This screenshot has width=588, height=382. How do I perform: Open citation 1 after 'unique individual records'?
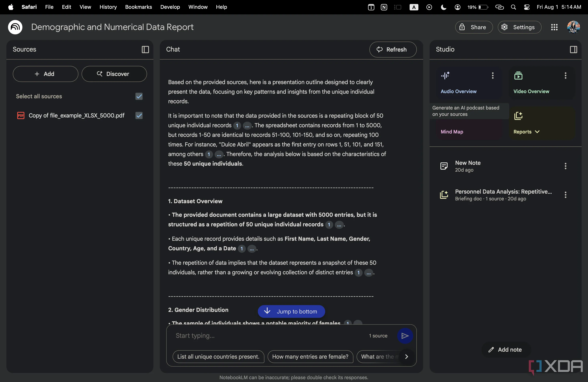[237, 126]
